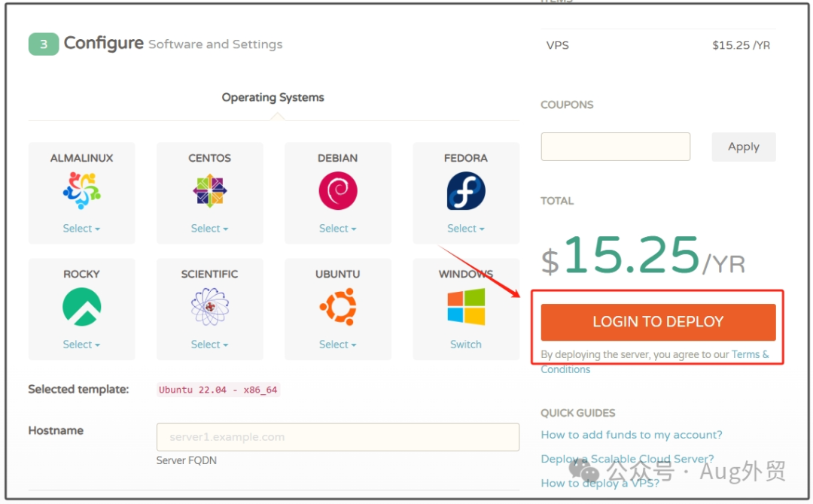Viewport: 813px width, 504px height.
Task: Click the step 3 Configure badge
Action: [44, 44]
